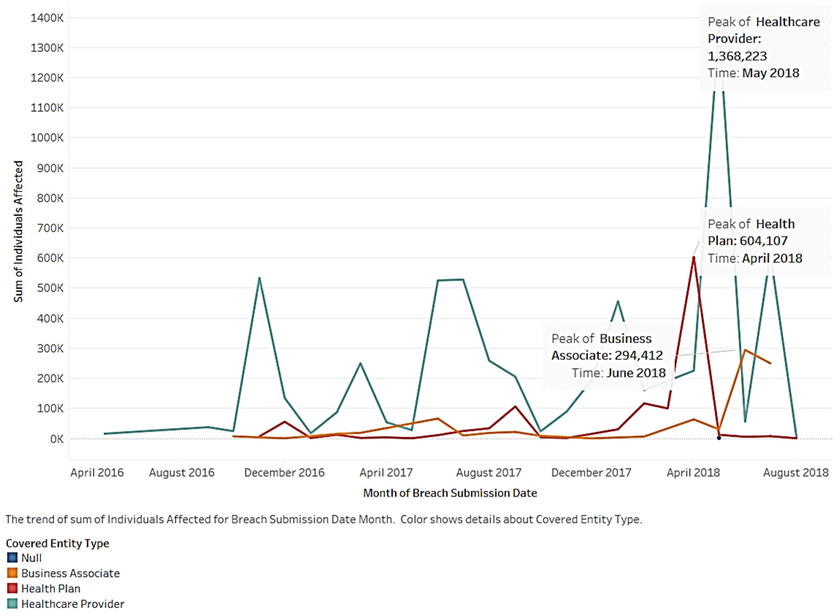Click the Healthcare Provider teal legend swatch
Viewport: 840px width, 616px height.
[x=12, y=604]
